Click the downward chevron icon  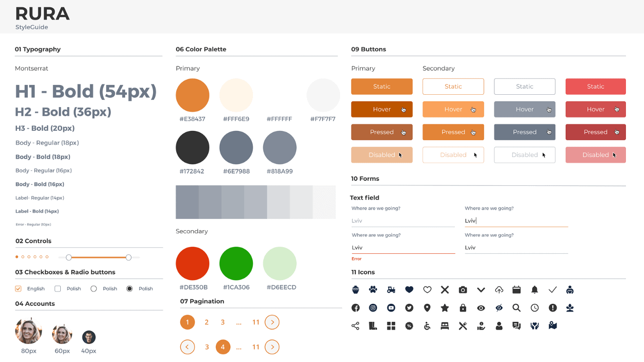point(481,290)
